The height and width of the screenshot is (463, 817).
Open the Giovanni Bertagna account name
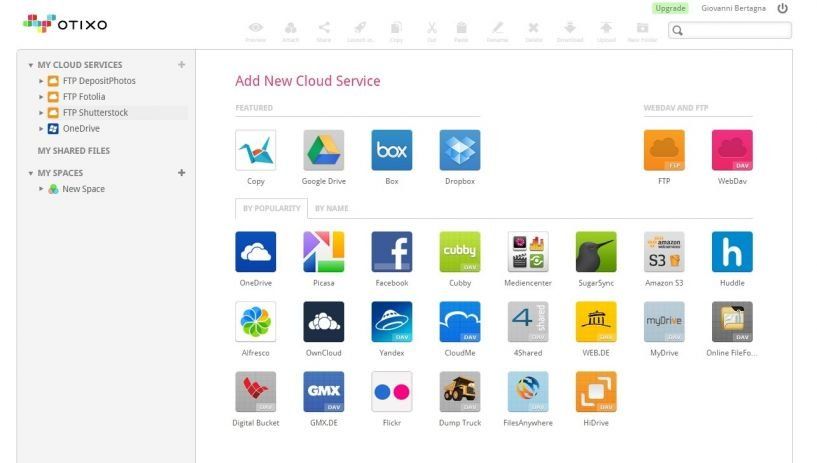tap(733, 8)
